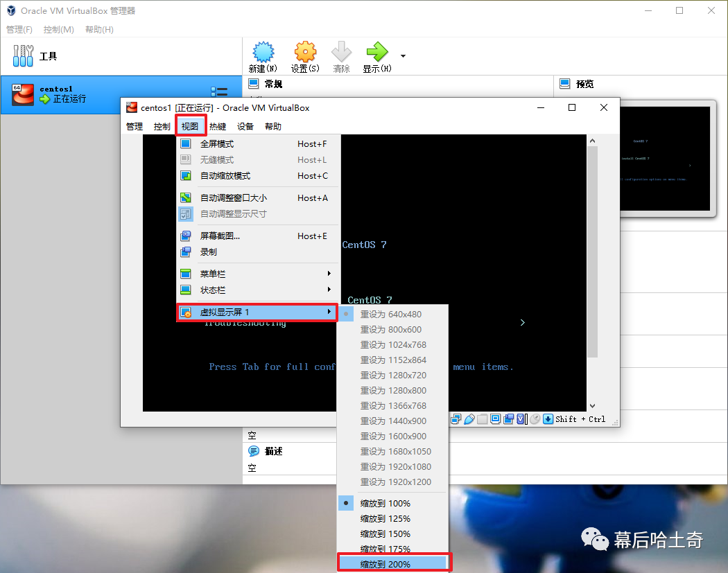Select 全屏模式 from the view menu

pos(217,144)
